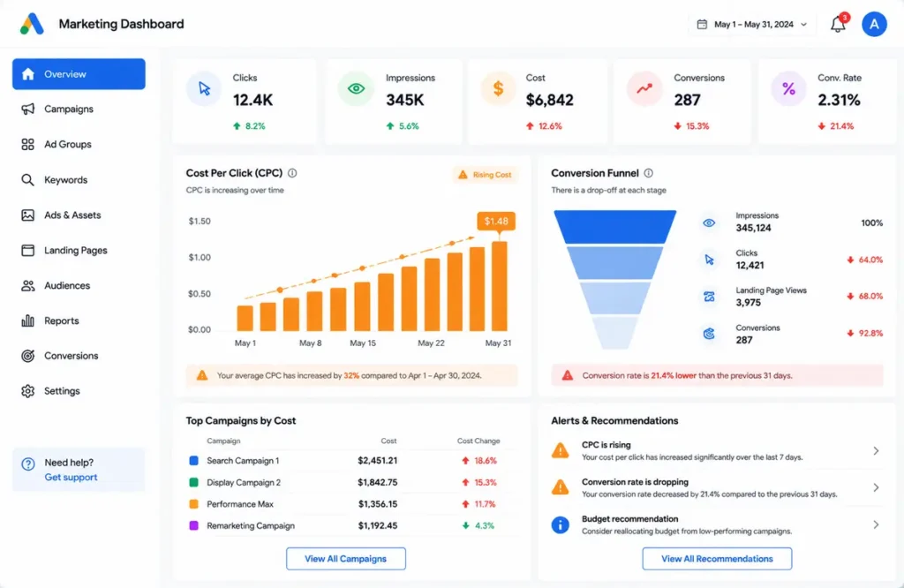Viewport: 904px width, 588px height.
Task: Click the Conversions trend icon in stat card
Action: (644, 89)
